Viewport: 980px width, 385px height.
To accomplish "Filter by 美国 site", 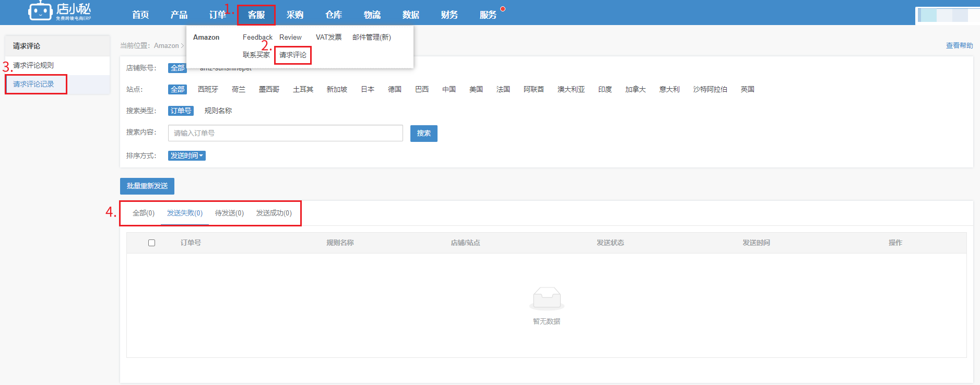I will click(476, 89).
